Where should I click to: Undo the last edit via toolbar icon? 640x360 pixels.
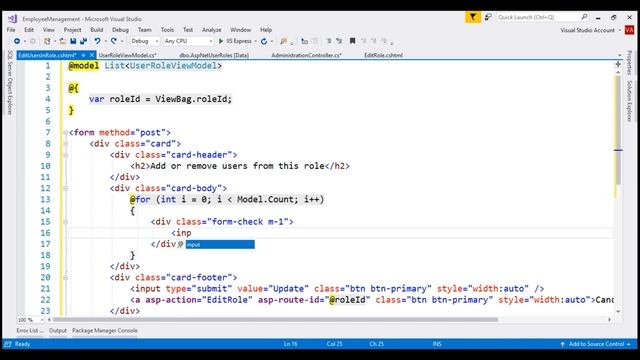pyautogui.click(x=97, y=41)
